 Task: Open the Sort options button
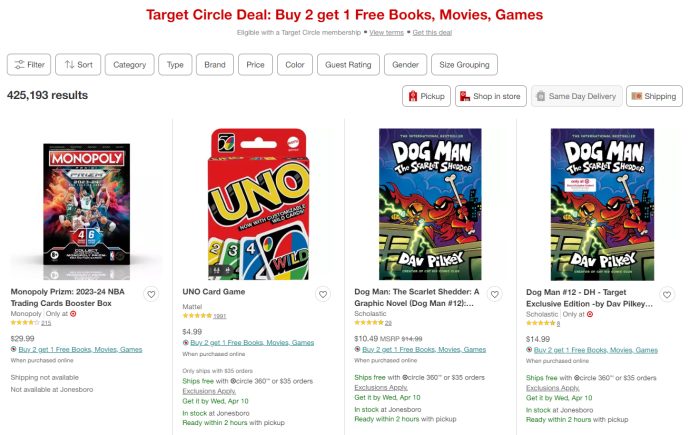78,65
